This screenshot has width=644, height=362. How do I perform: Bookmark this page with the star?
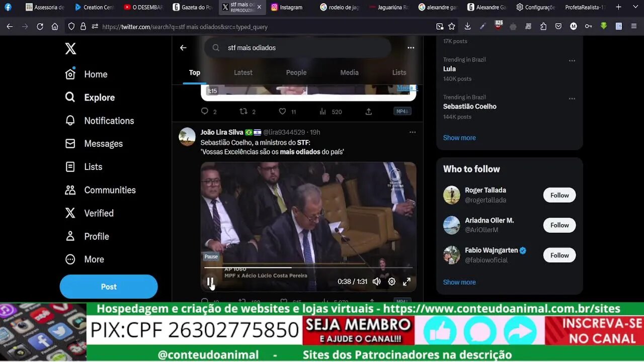pyautogui.click(x=452, y=27)
